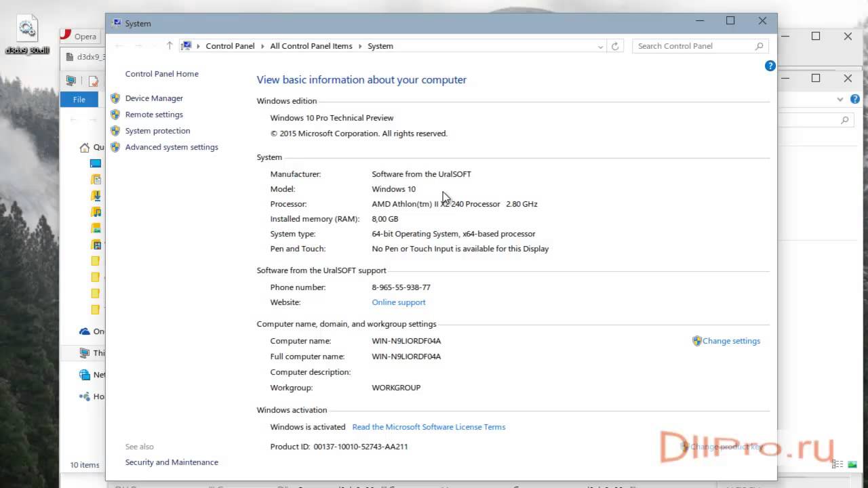868x488 pixels.
Task: Click the Up arrow navigation button
Action: click(170, 46)
